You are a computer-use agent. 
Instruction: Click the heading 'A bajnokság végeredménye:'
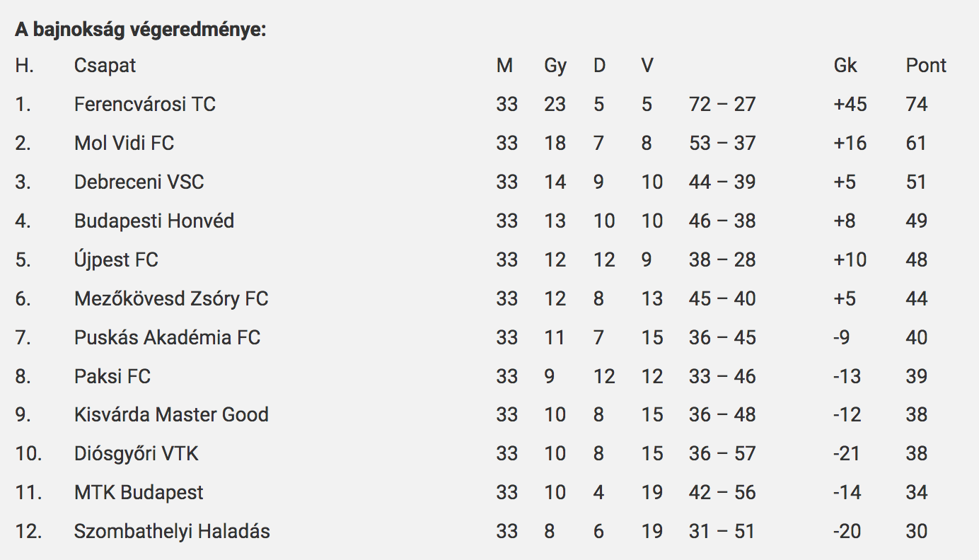tap(141, 32)
